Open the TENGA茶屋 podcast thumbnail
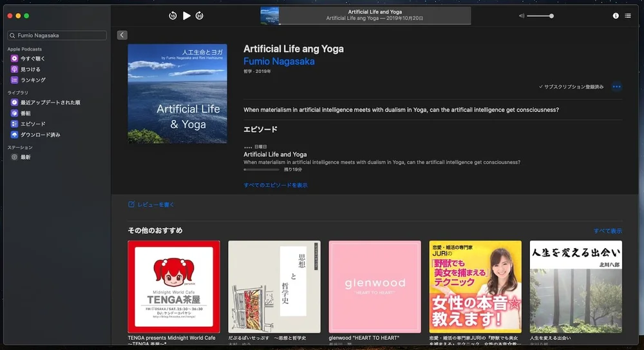This screenshot has height=350, width=644. pyautogui.click(x=174, y=287)
